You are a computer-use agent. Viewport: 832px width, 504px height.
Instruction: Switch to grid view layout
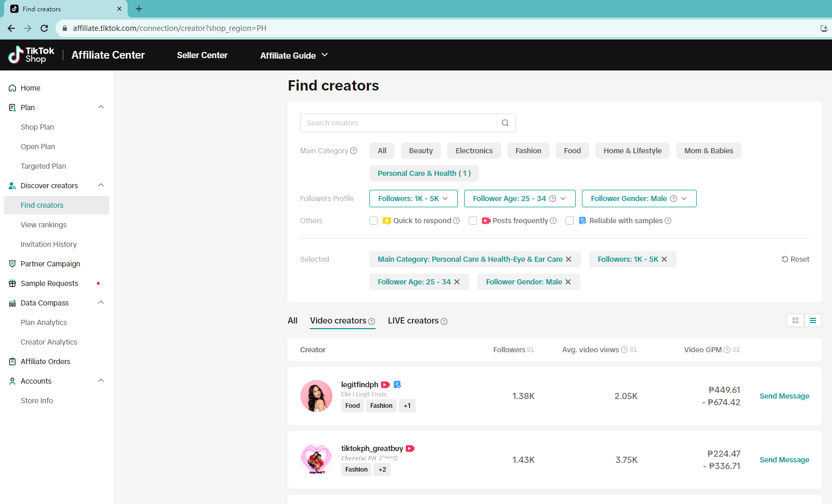(795, 320)
